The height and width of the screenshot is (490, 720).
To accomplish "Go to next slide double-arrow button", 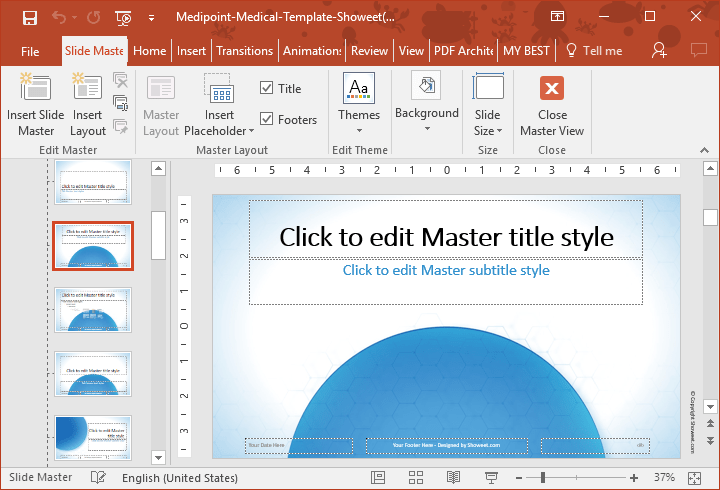I will (710, 440).
